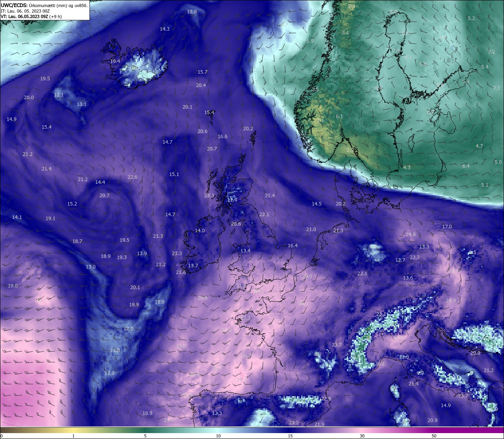The height and width of the screenshot is (439, 504).
Task: Click the 13.4 label over Wales
Action: pos(245,251)
